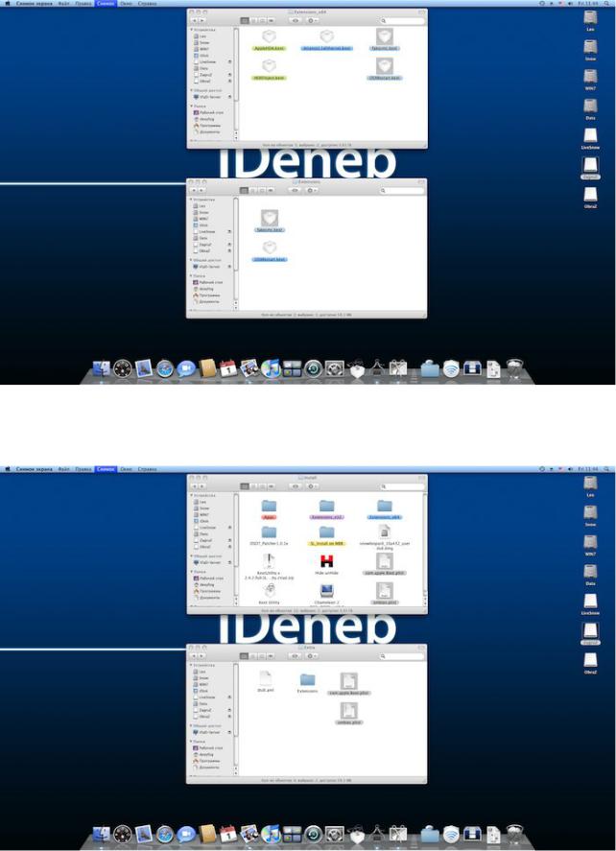Open Extensions_x64 folder in the Install window
The image size is (616, 851).
pos(384,509)
